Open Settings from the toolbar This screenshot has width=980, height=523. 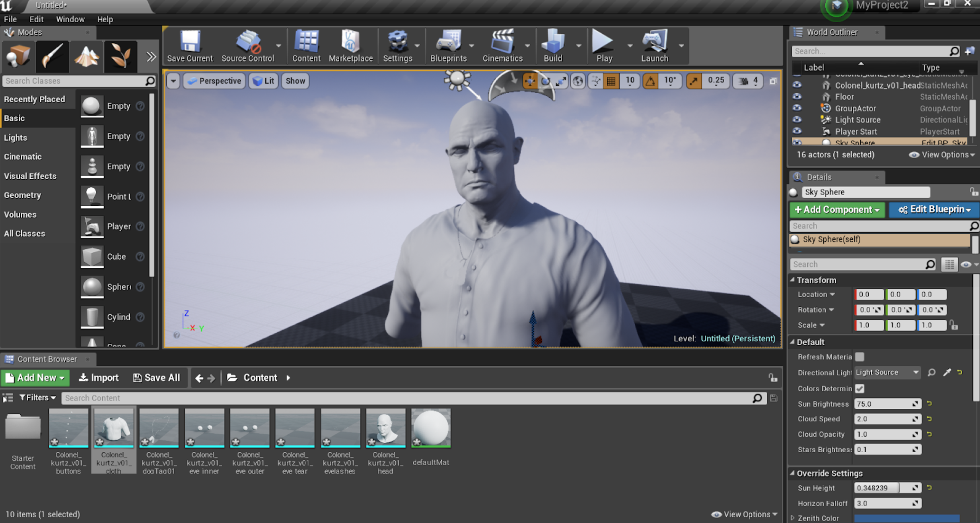pyautogui.click(x=397, y=46)
